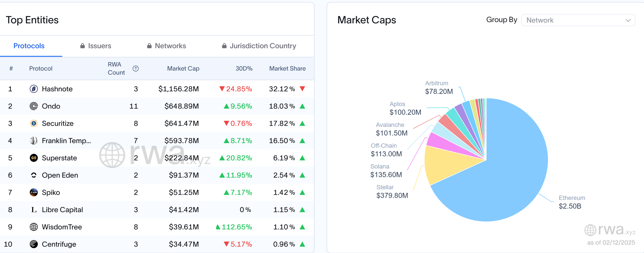The width and height of the screenshot is (644, 253).
Task: Switch to the Jurisdiction Country tab
Action: tap(259, 46)
